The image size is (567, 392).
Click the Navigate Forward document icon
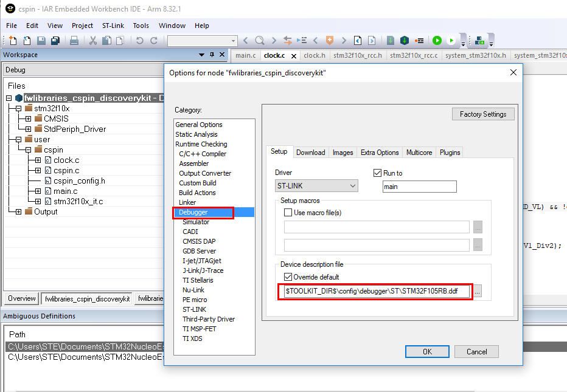point(372,41)
